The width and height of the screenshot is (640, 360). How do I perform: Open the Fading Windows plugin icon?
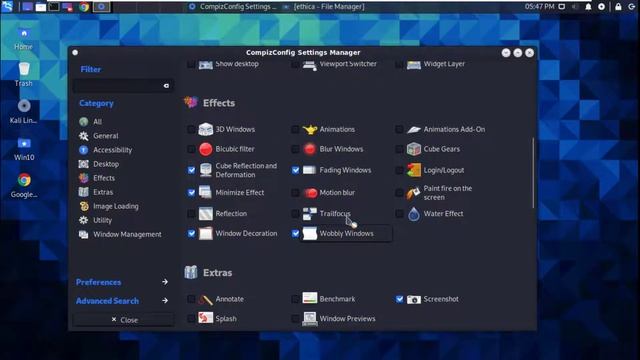(x=309, y=170)
